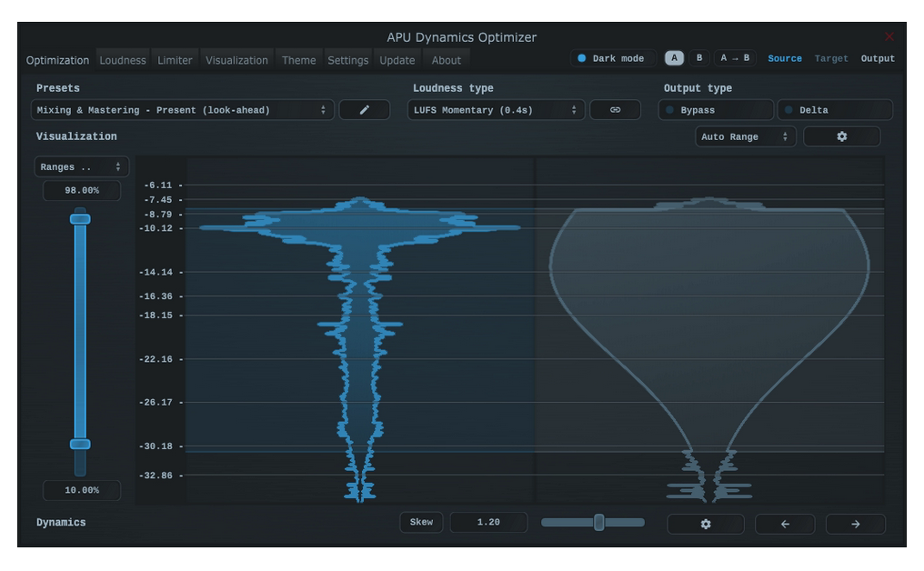Click the loudness type link icon
The height and width of the screenshot is (571, 924).
[615, 110]
